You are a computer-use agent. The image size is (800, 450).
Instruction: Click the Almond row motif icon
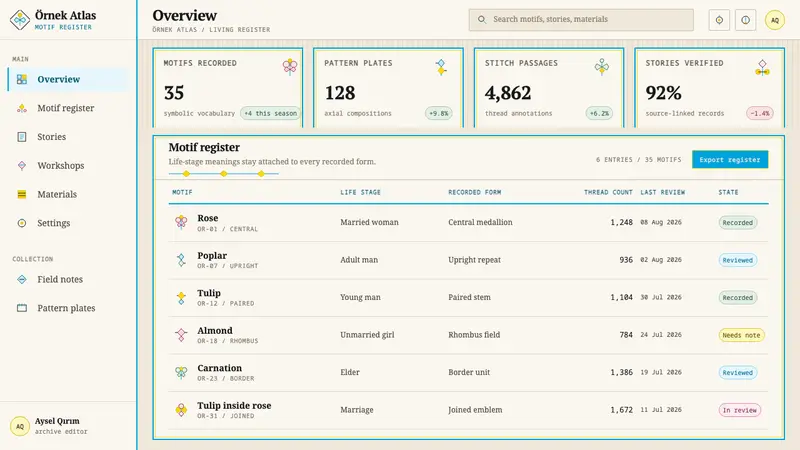click(181, 335)
